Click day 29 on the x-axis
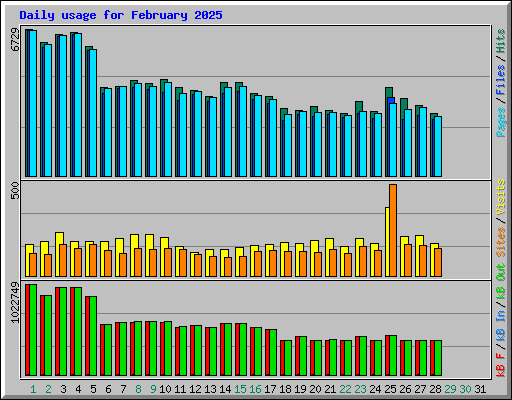The width and height of the screenshot is (512, 400). point(450,389)
